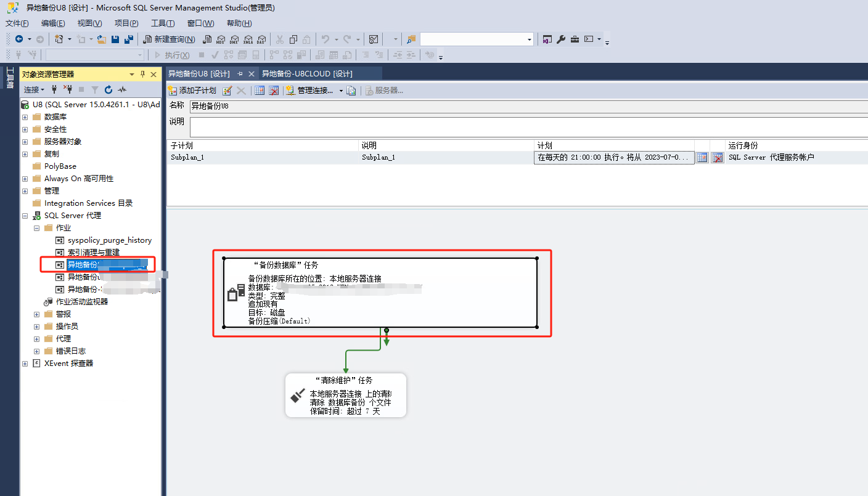Open the Toolbox briefcase icon
This screenshot has width=868, height=496.
coord(575,39)
